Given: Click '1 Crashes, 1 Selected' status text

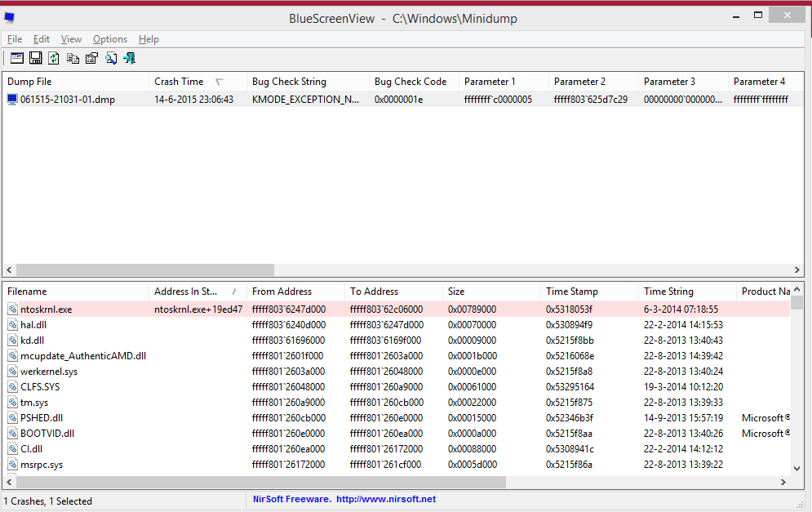Looking at the screenshot, I should tap(47, 501).
